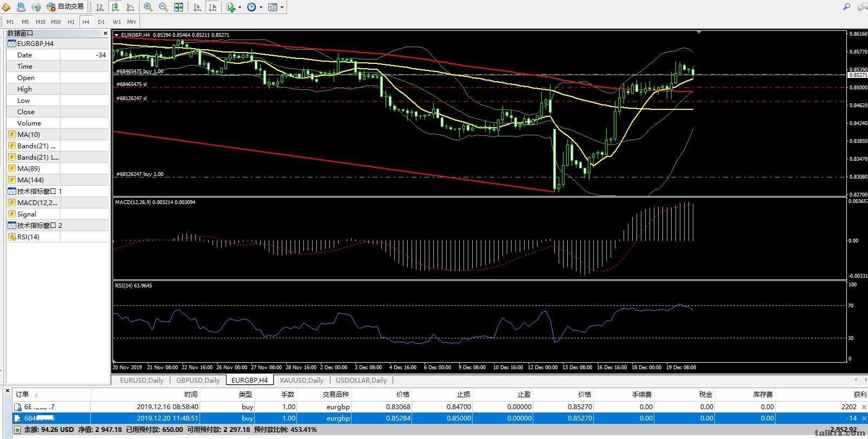Select H1 timeframe

coord(71,22)
